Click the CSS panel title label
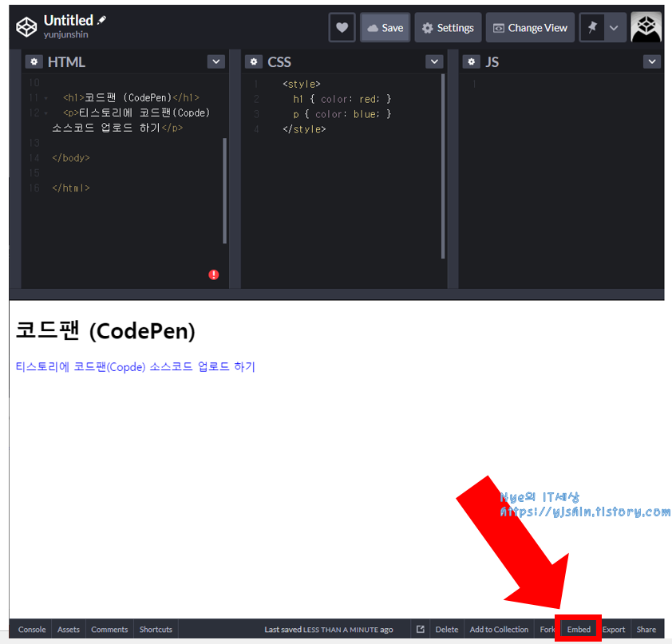The height and width of the screenshot is (644, 672). pyautogui.click(x=279, y=61)
